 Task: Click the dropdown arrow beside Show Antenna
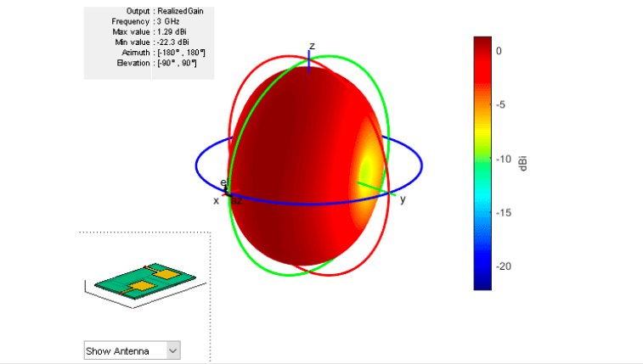(173, 350)
